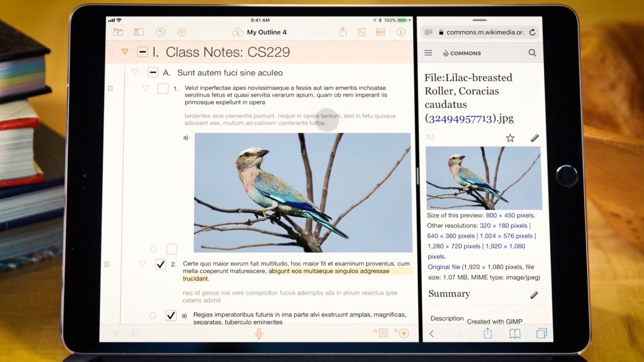This screenshot has height=362, width=644.
Task: Uncheck the checkbox for item 2
Action: [x=161, y=264]
